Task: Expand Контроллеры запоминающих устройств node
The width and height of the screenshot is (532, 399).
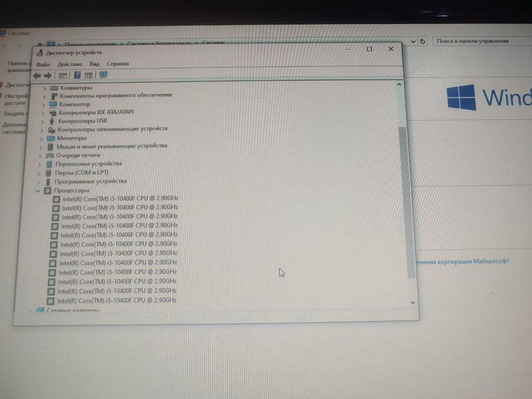Action: (x=42, y=130)
